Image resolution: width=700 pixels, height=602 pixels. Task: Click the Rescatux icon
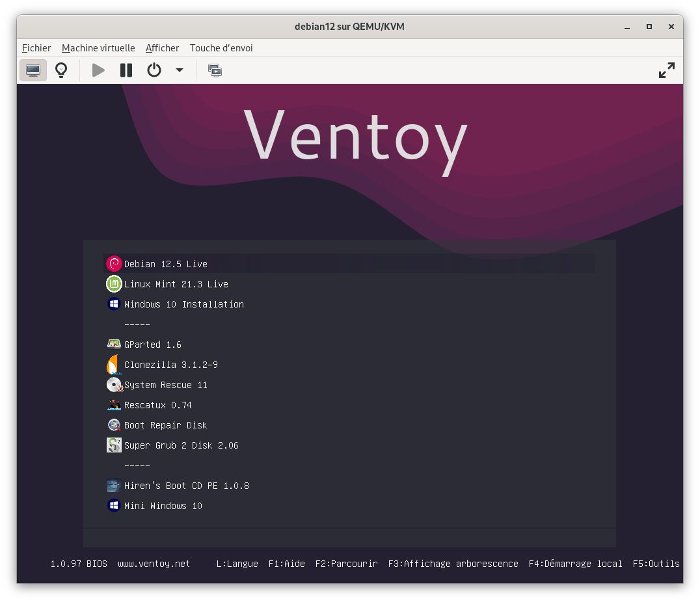click(x=114, y=405)
